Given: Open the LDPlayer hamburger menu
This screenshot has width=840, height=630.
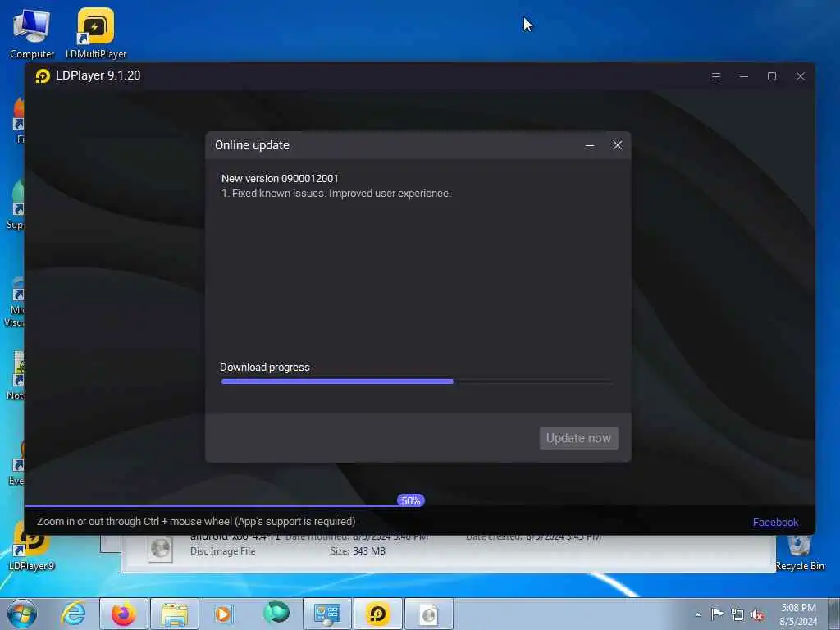Looking at the screenshot, I should tap(715, 76).
